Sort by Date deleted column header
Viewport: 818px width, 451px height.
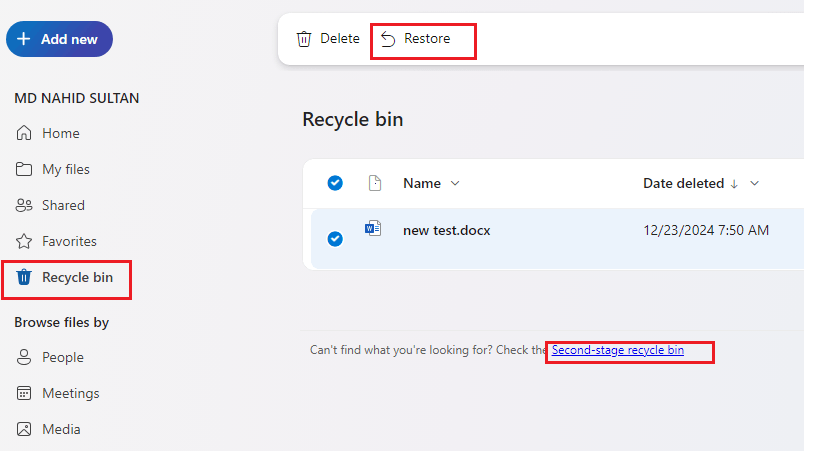683,184
